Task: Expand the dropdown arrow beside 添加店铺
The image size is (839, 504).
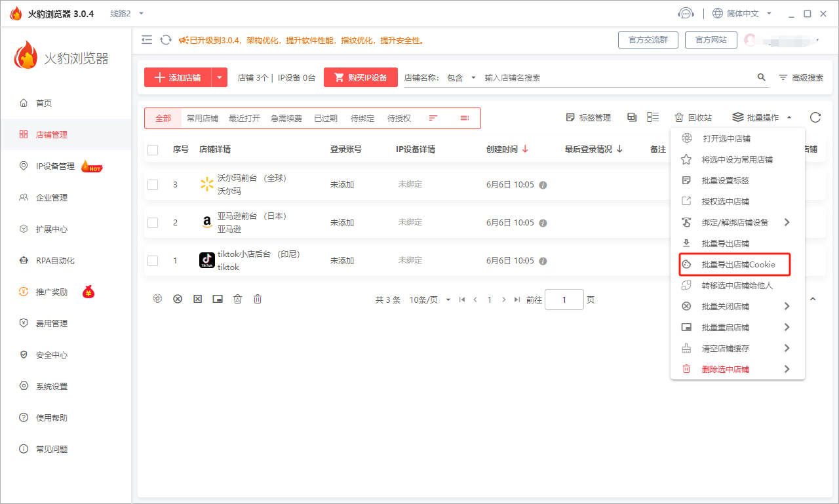Action: click(220, 77)
